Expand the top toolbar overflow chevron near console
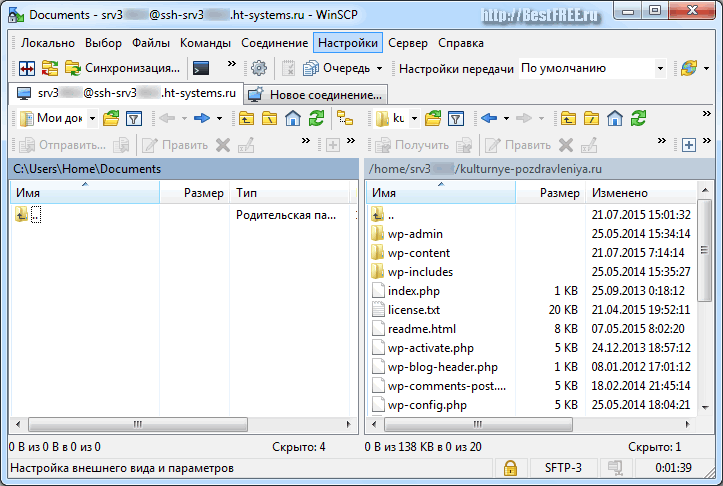 click(232, 63)
